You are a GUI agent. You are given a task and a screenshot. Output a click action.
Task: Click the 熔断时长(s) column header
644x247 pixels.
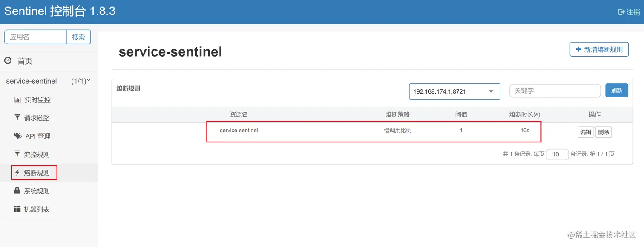525,115
